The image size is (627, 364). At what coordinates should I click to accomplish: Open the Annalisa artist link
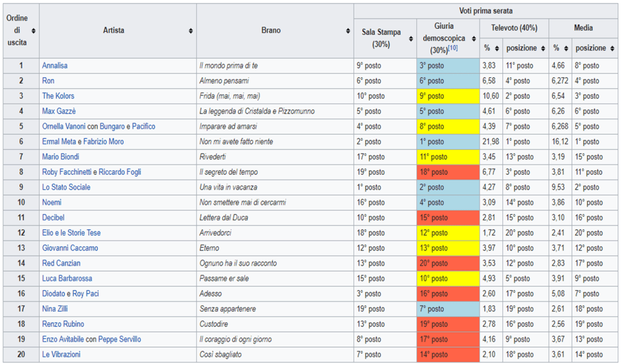[x=55, y=66]
